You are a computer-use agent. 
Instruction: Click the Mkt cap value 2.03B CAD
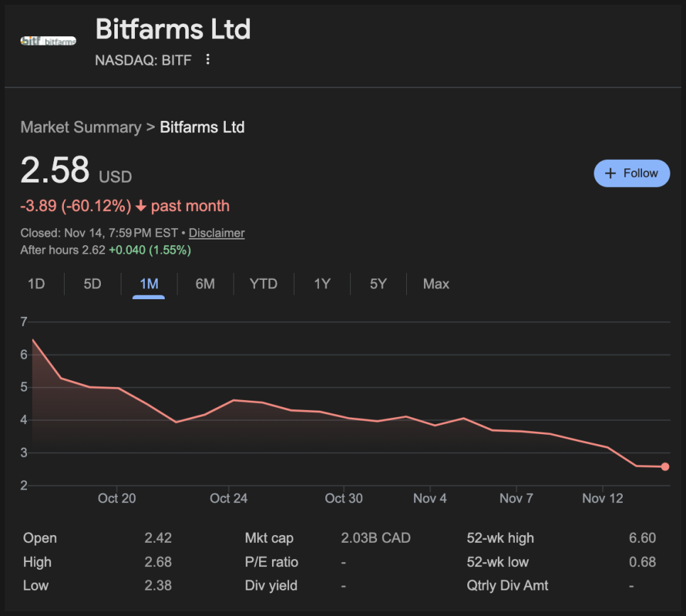[376, 539]
